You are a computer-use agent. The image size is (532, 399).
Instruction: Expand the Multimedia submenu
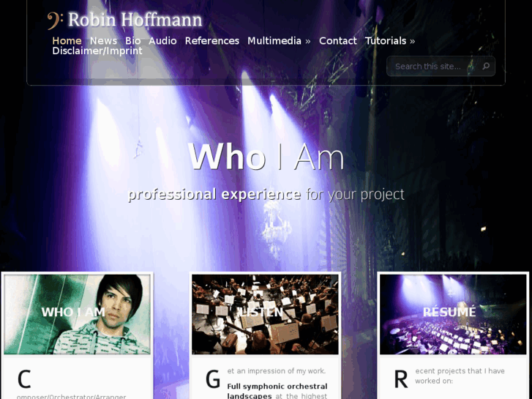point(279,41)
